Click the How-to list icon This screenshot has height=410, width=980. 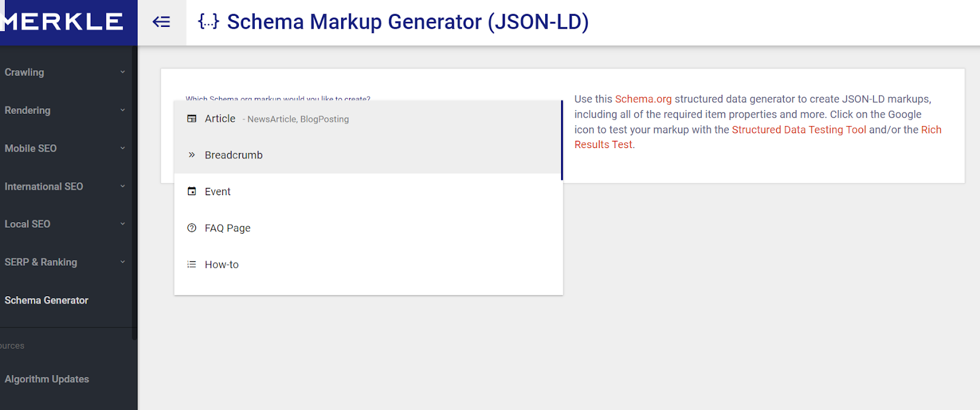192,264
